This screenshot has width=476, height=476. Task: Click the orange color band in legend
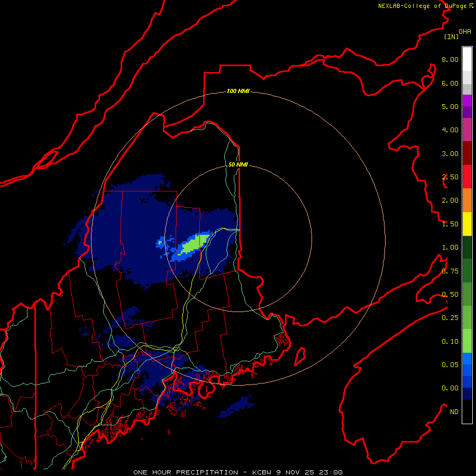coord(467,200)
